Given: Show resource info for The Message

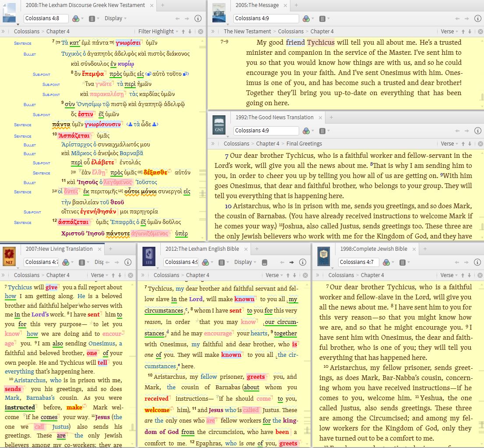Looking at the screenshot, I should click(477, 18).
